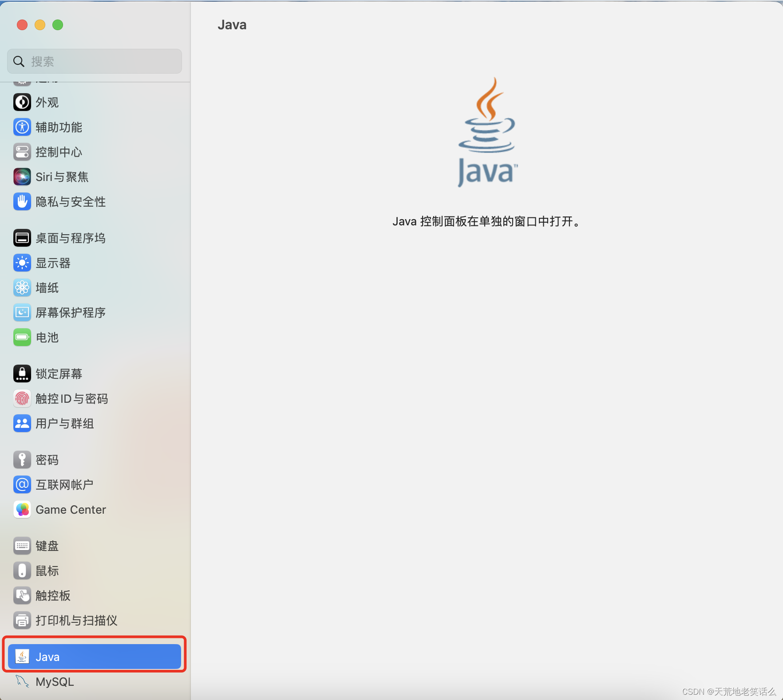Select the MySQL preference pane
Viewport: 783px width, 700px height.
(54, 682)
